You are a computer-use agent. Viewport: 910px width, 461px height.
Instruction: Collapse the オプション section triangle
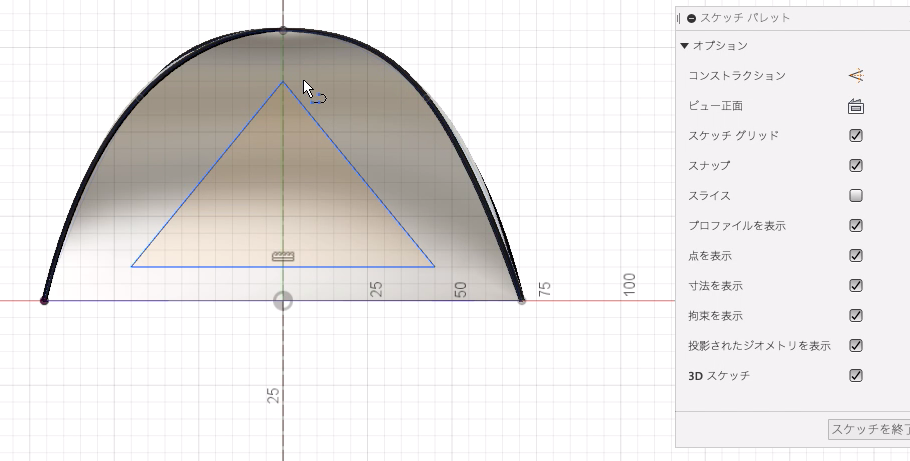[x=684, y=45]
